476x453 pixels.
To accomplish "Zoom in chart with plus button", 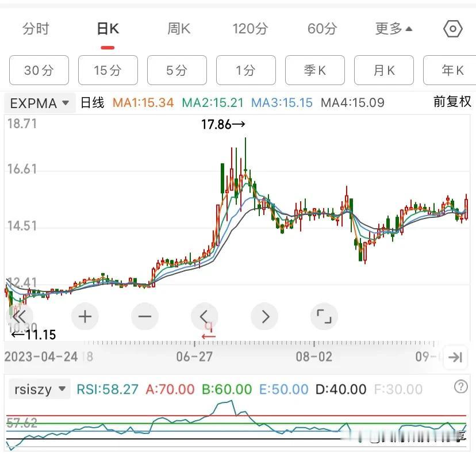I will coord(85,317).
